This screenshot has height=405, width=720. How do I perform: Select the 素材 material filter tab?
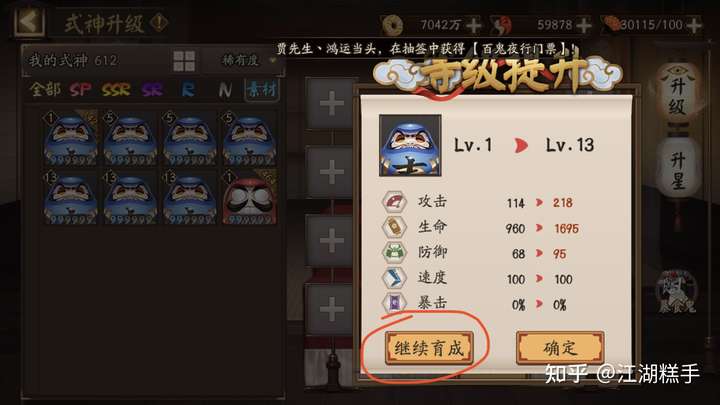[x=261, y=89]
